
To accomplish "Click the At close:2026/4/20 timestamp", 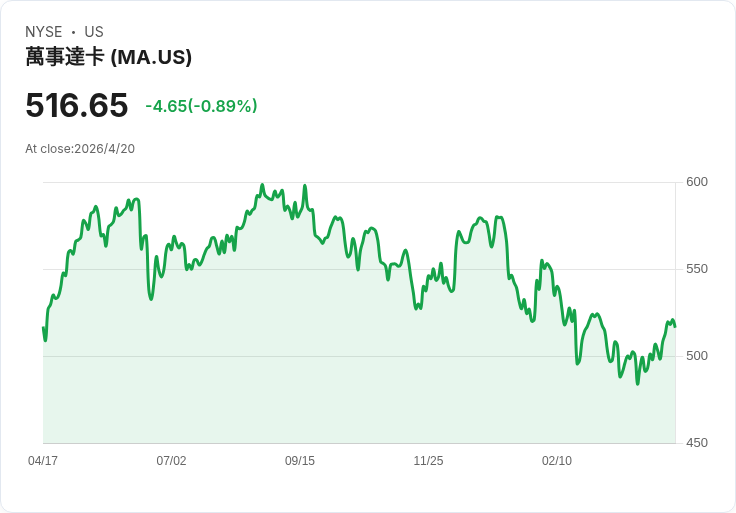I will pos(80,149).
